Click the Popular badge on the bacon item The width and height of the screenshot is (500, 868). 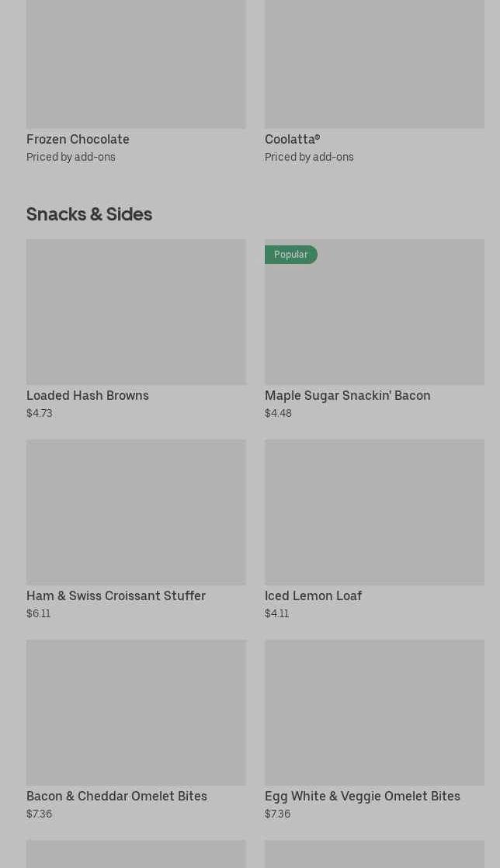tap(290, 255)
